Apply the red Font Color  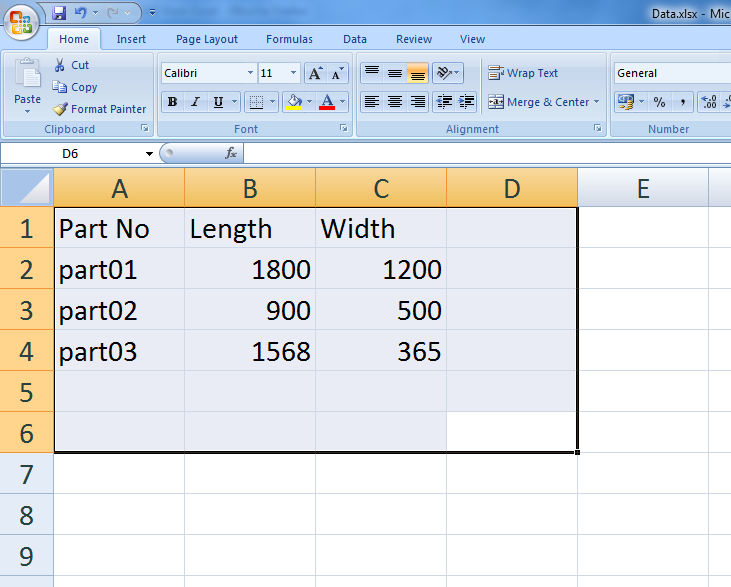coord(327,102)
